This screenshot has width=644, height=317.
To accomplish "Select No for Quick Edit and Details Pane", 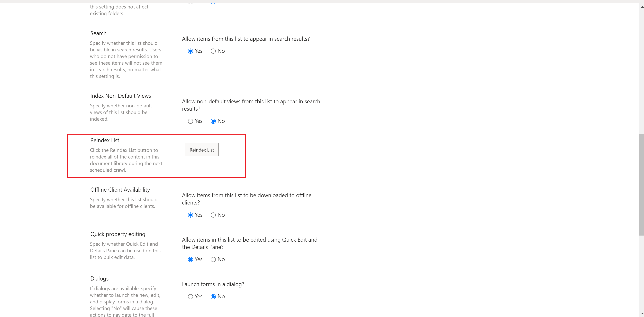I will pos(213,259).
